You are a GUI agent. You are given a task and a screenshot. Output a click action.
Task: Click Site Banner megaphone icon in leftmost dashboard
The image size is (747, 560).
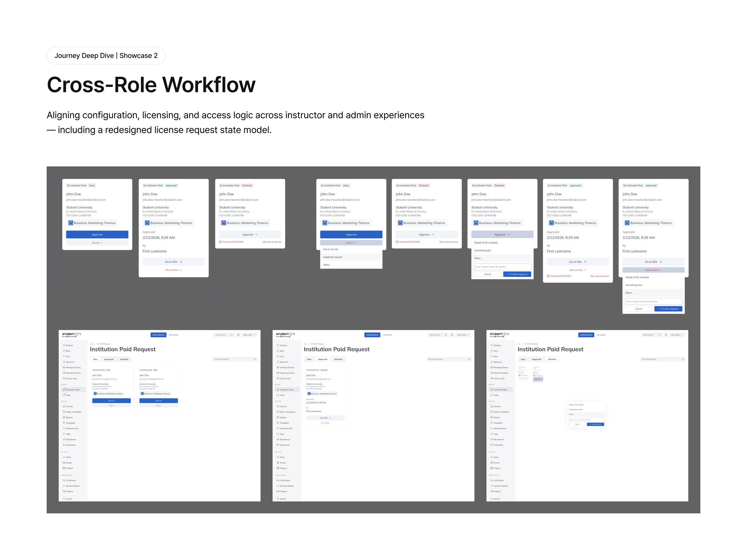click(64, 439)
